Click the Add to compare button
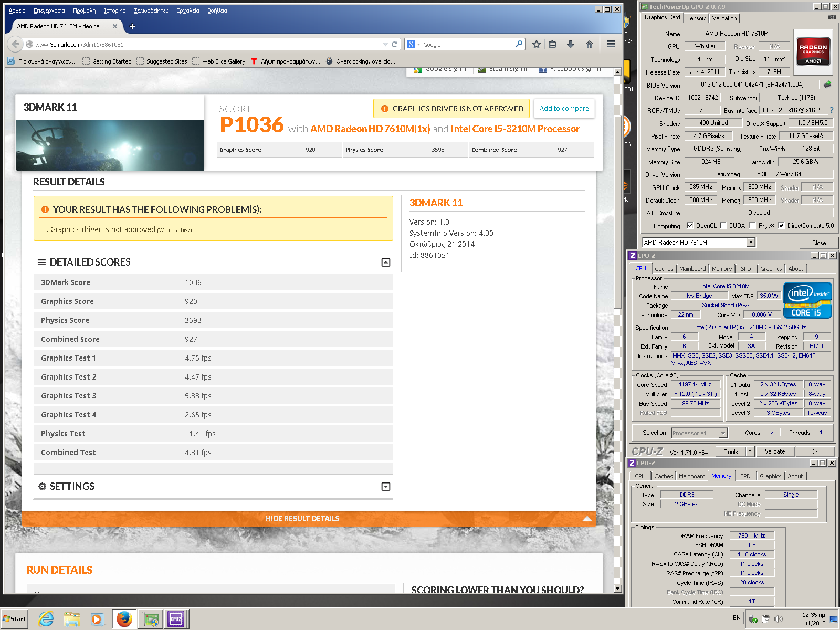 (x=564, y=109)
